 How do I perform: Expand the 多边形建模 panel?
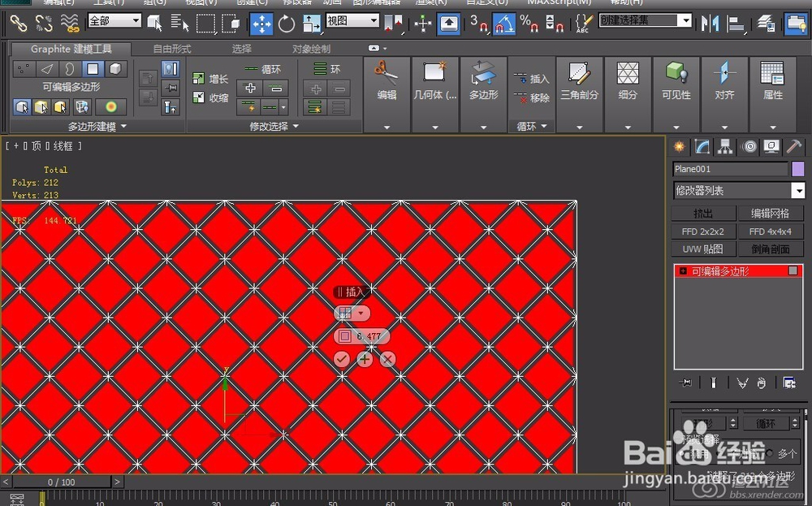(x=97, y=127)
